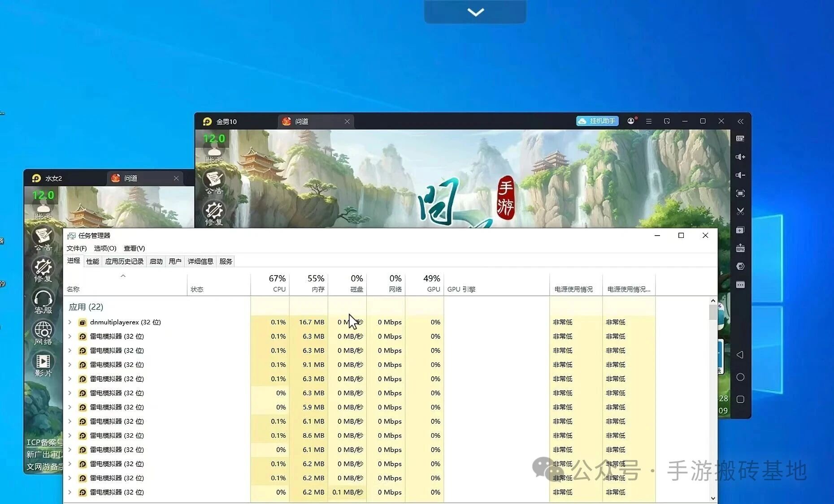
Task: Click the fullscreen icon in 金男10 sidebar
Action: point(740,194)
